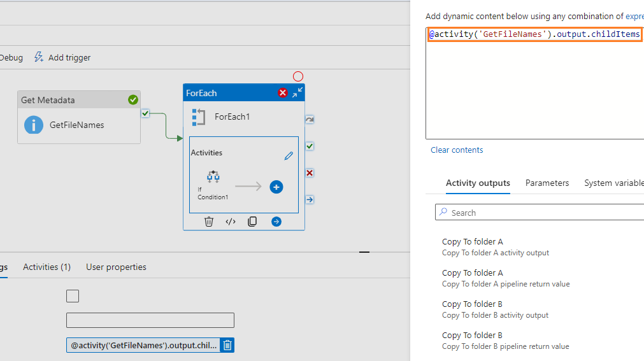Choose Copy To folder A pipeline return value
This screenshot has height=361, width=644.
coord(506,278)
